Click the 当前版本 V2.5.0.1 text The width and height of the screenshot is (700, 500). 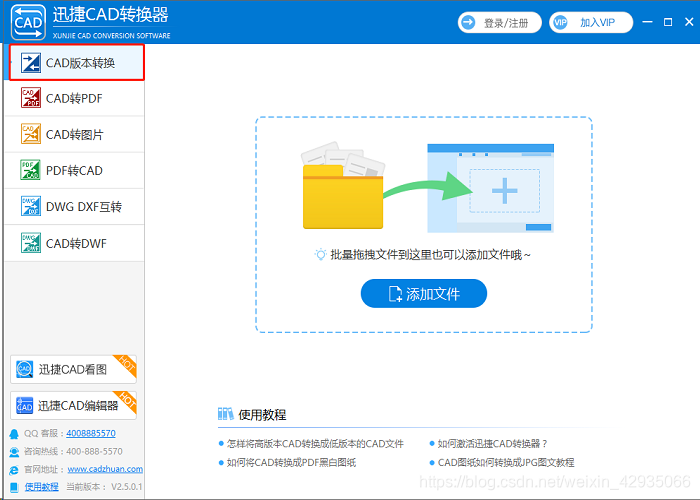click(x=104, y=487)
